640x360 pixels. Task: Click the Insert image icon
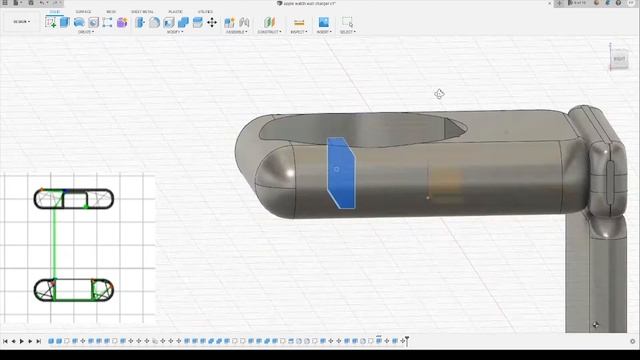(324, 22)
